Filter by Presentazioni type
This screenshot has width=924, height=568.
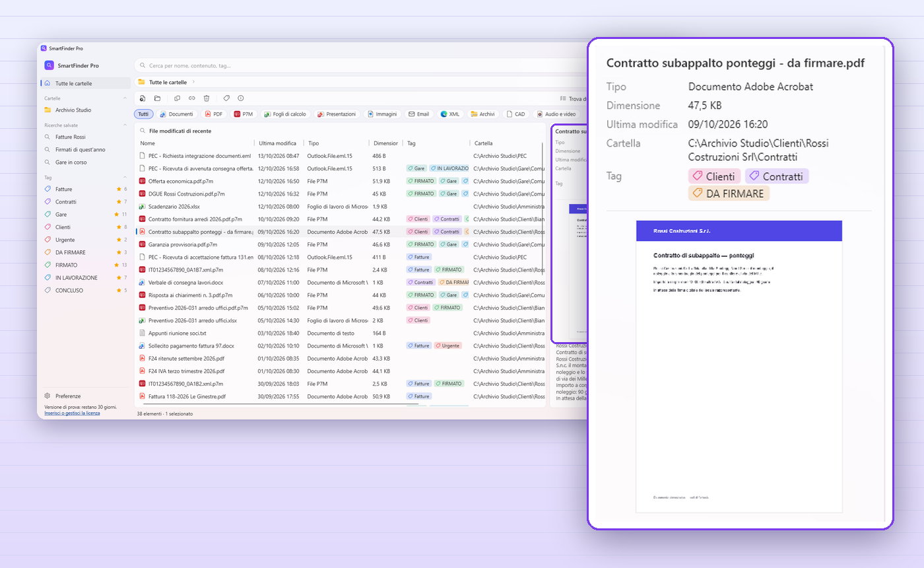click(337, 114)
